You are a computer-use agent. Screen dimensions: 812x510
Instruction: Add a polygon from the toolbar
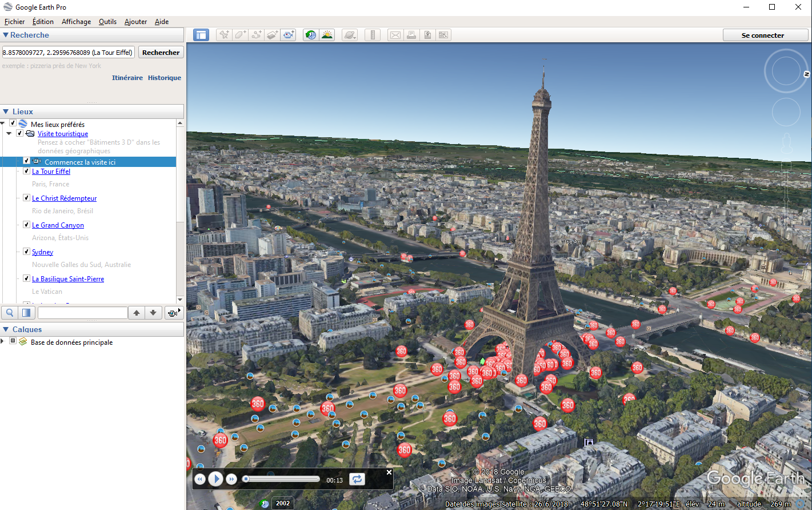pyautogui.click(x=240, y=35)
